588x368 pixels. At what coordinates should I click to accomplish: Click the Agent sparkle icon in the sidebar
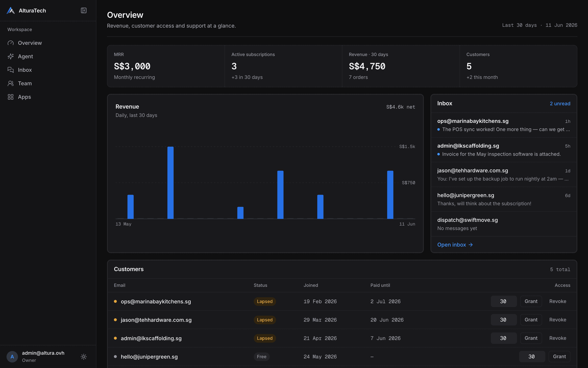[x=10, y=56]
